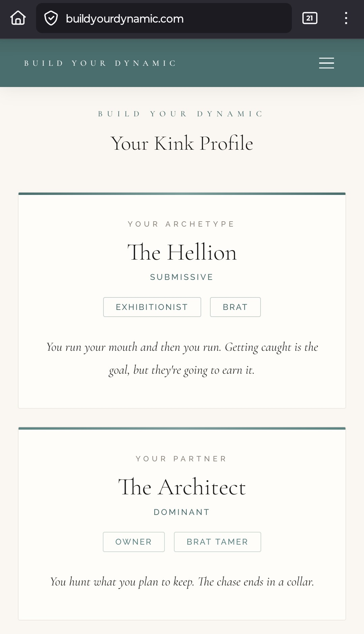Tap the Dominant role label
The image size is (364, 634).
182,512
